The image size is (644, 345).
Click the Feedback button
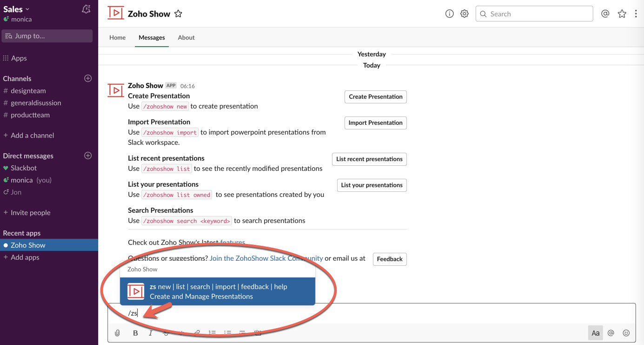point(390,259)
